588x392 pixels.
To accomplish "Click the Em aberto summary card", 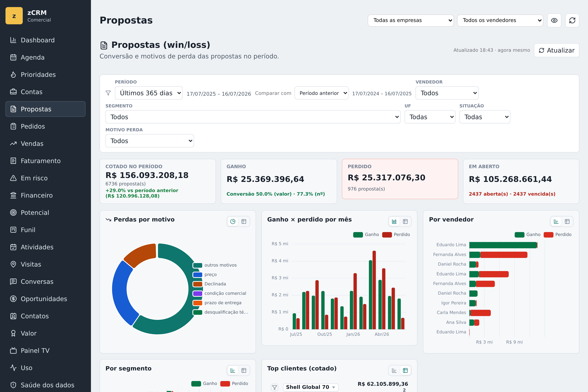I will point(521,181).
